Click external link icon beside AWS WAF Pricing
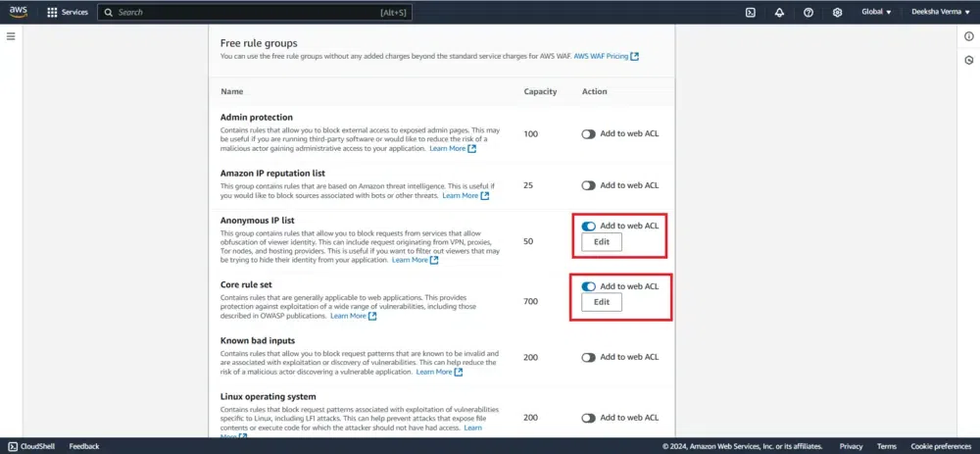The height and width of the screenshot is (454, 980). coord(634,56)
